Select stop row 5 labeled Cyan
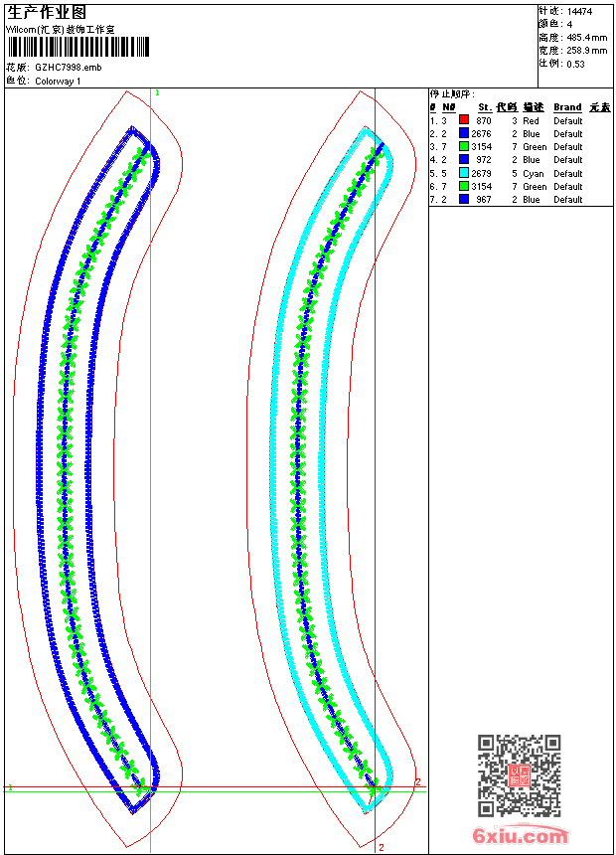This screenshot has height=855, width=616. [x=521, y=173]
